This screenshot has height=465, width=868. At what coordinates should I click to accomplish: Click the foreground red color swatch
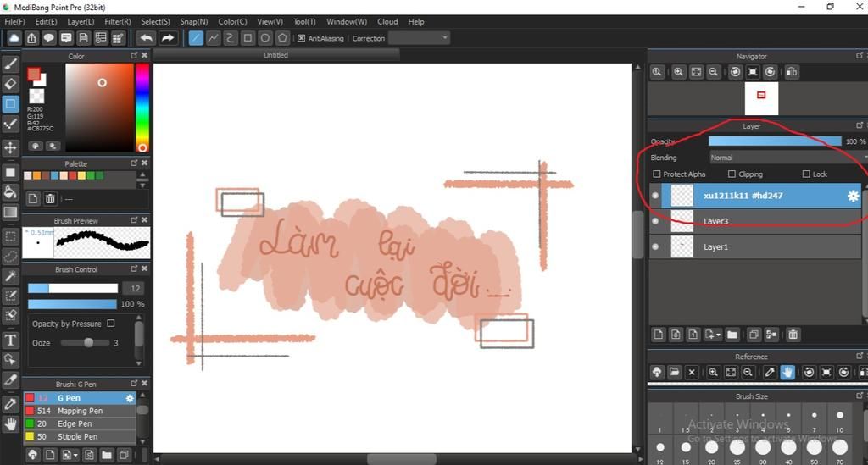click(34, 74)
